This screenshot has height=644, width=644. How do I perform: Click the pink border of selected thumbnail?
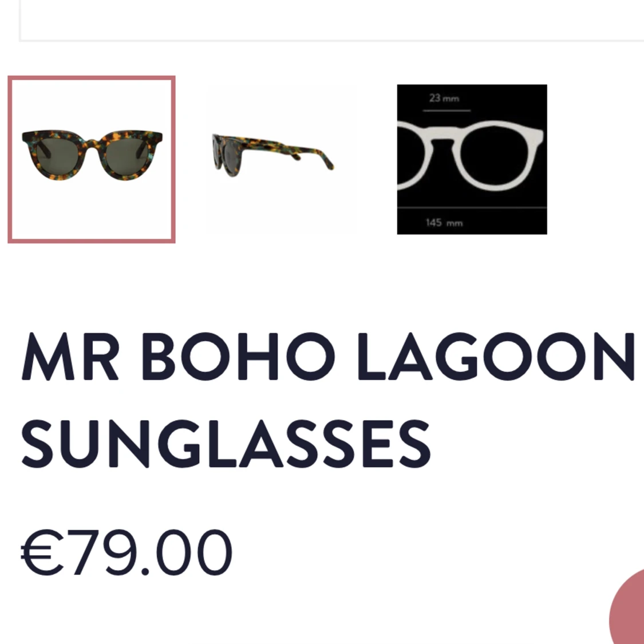click(92, 78)
